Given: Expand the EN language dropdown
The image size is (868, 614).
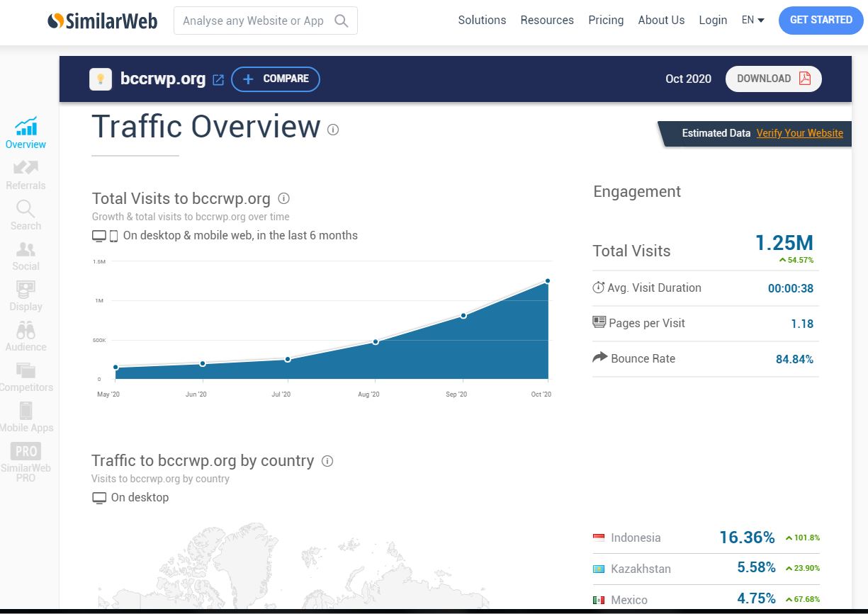Looking at the screenshot, I should [x=753, y=20].
